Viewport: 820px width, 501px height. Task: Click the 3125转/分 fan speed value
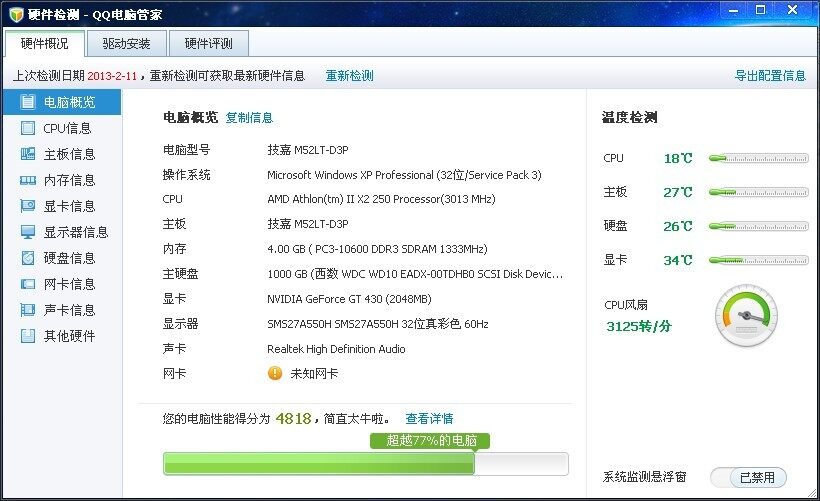tap(639, 326)
